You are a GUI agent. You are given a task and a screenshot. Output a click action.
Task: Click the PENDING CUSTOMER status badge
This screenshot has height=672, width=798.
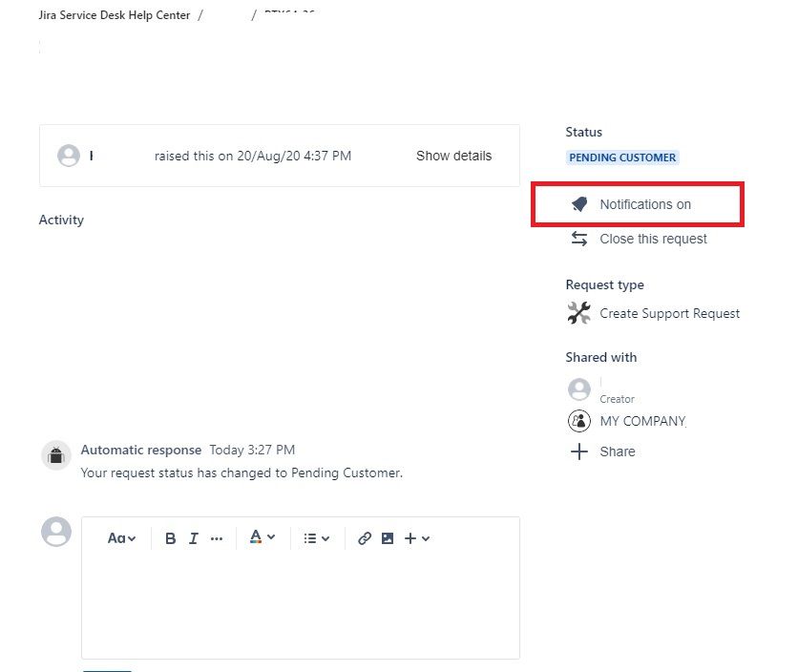622,157
